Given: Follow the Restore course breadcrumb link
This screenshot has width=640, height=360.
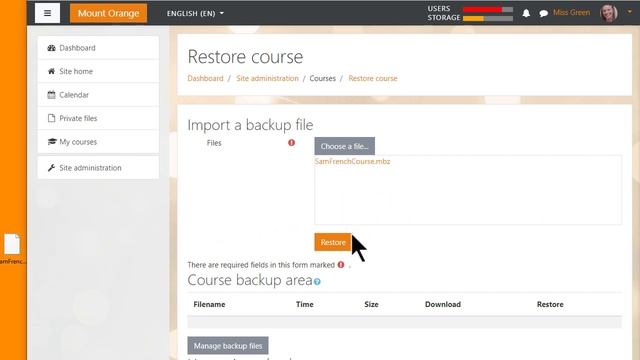Looking at the screenshot, I should [x=373, y=78].
